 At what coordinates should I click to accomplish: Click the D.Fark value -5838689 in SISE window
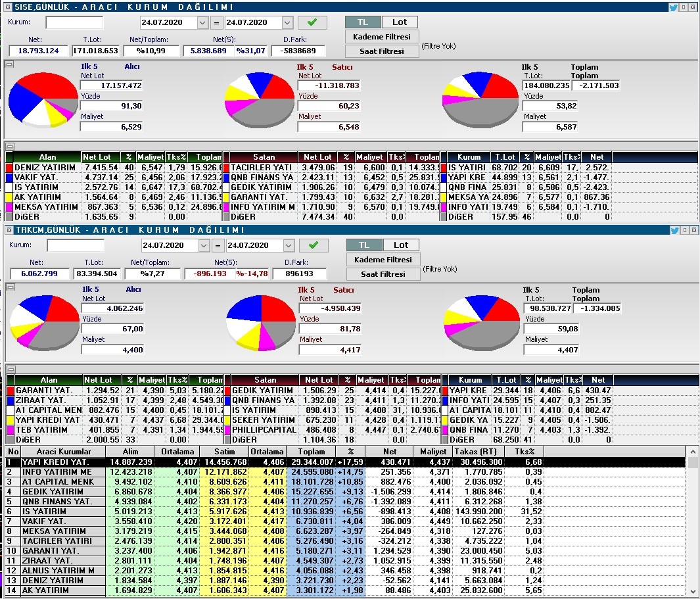pos(298,51)
